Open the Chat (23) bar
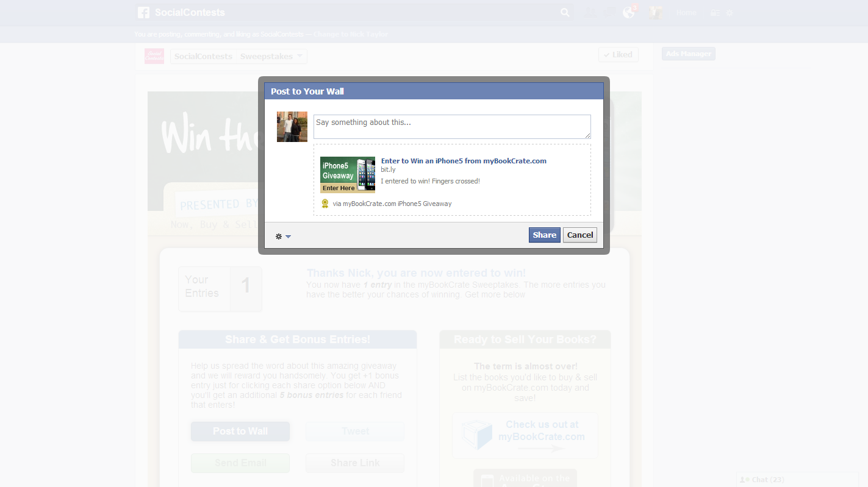868x487 pixels. tap(797, 480)
